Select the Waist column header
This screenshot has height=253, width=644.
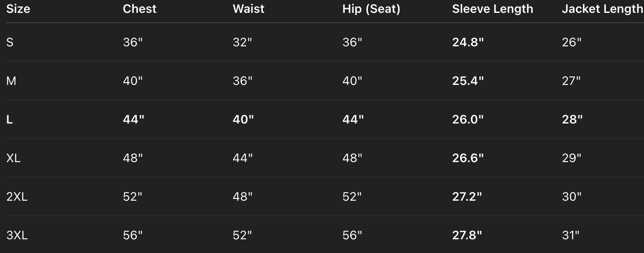point(249,9)
